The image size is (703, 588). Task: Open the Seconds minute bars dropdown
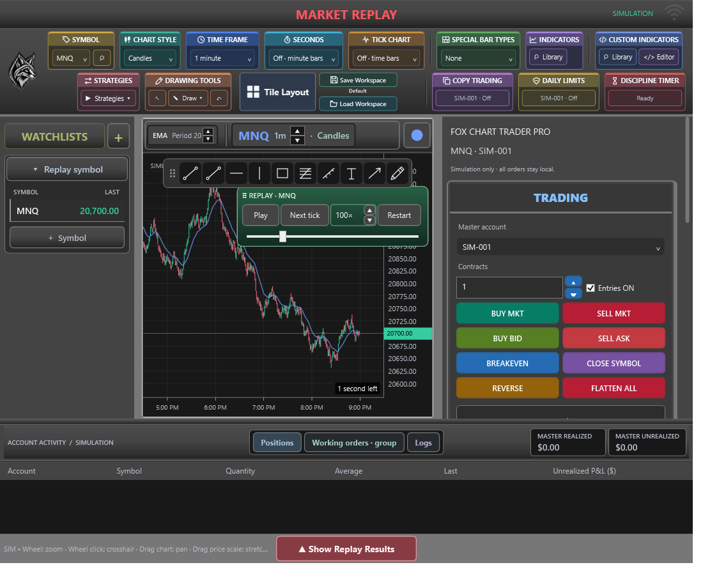tap(304, 58)
